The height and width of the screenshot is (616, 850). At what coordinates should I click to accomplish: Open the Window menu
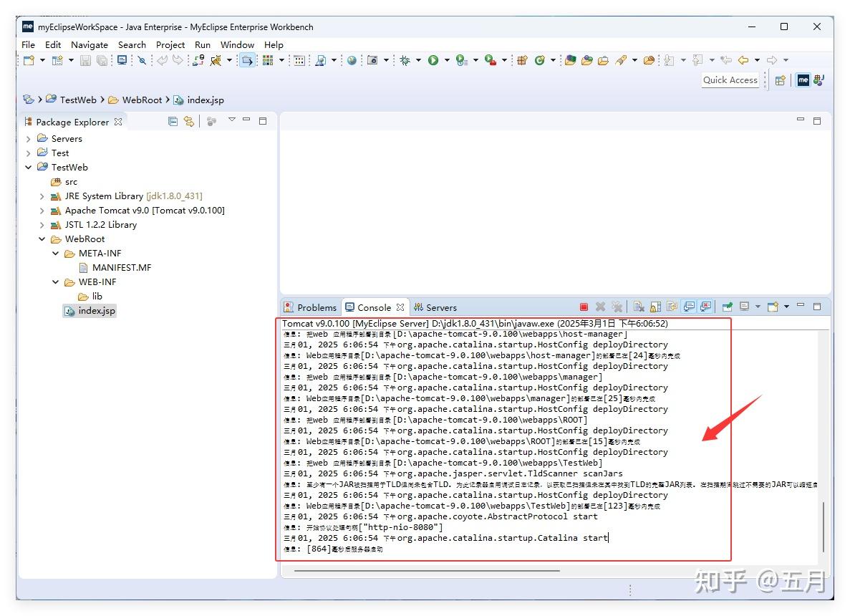[x=237, y=44]
